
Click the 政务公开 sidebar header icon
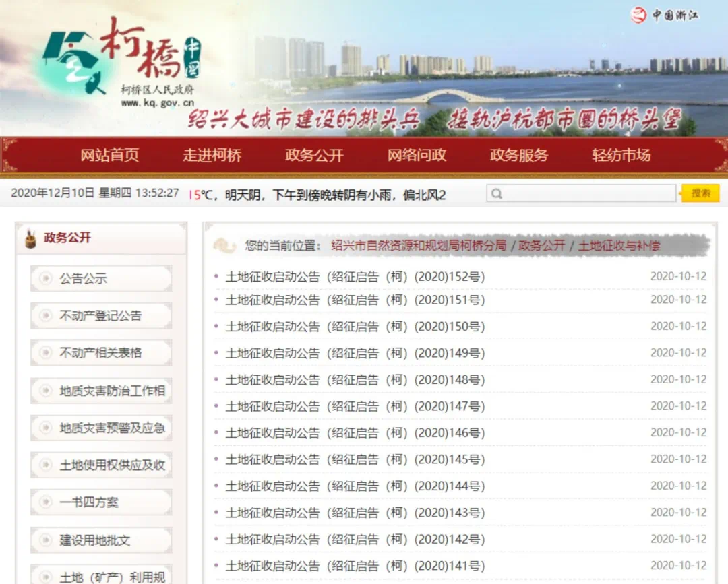pyautogui.click(x=30, y=238)
